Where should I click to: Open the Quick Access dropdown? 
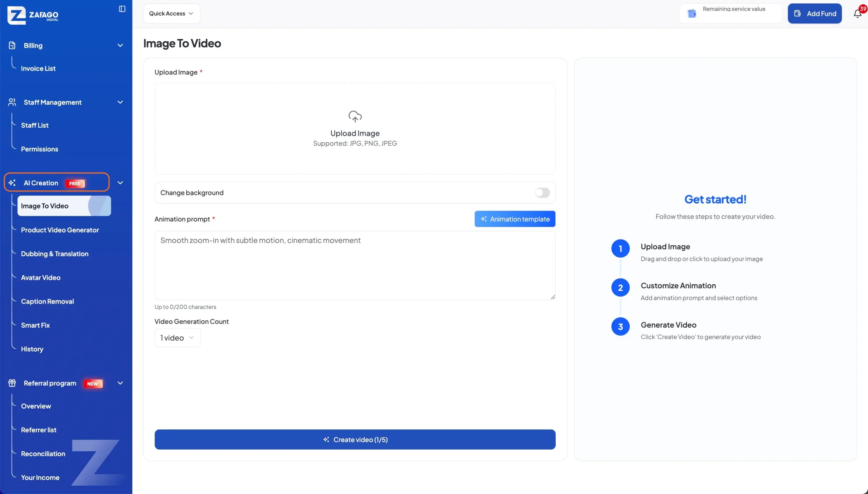172,14
